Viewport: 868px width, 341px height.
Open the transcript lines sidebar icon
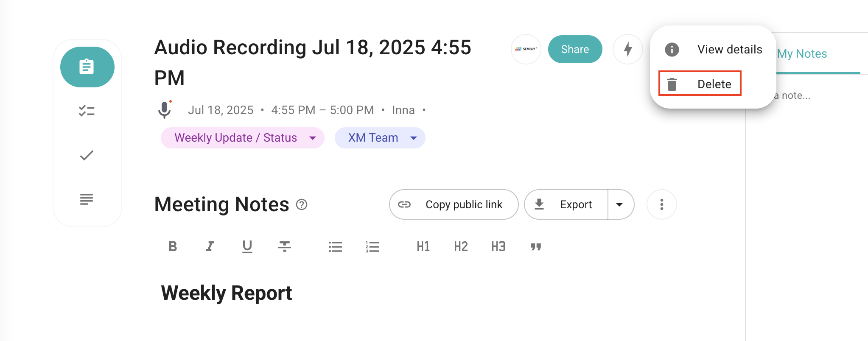point(87,199)
